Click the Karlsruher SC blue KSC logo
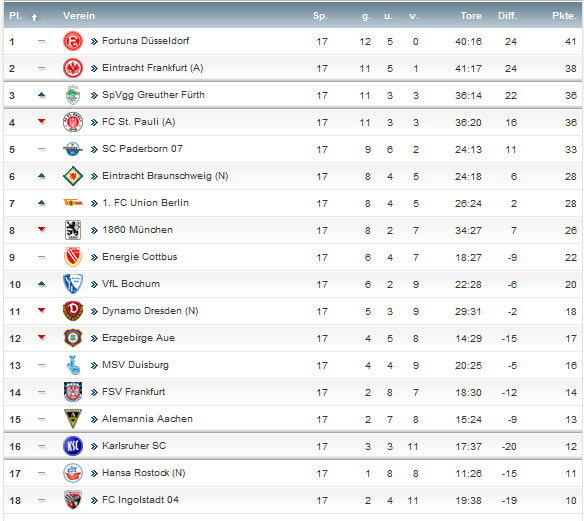This screenshot has height=521, width=584. pyautogui.click(x=73, y=446)
